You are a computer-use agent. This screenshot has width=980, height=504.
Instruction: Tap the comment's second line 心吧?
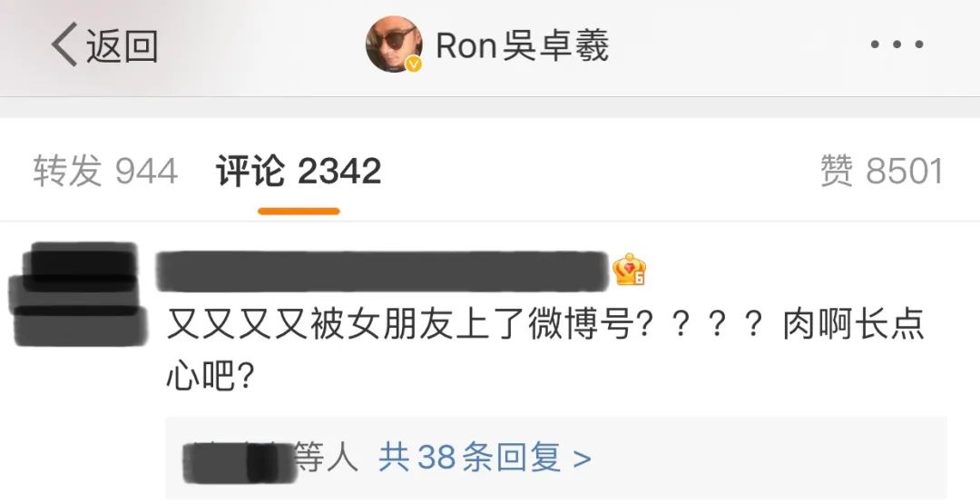coord(210,376)
